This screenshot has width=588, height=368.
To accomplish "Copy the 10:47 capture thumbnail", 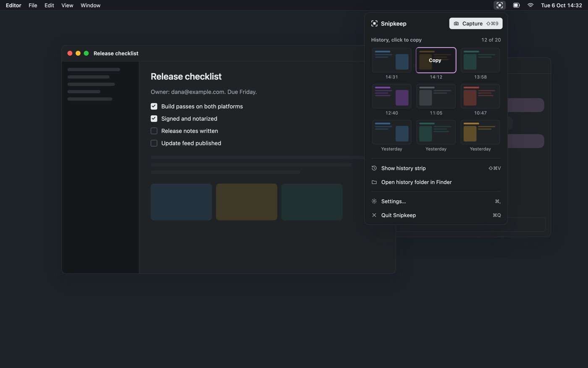I will coord(480,96).
